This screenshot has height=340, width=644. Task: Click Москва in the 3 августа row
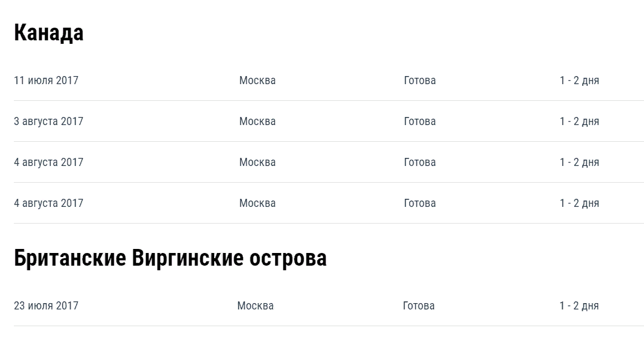pos(257,122)
